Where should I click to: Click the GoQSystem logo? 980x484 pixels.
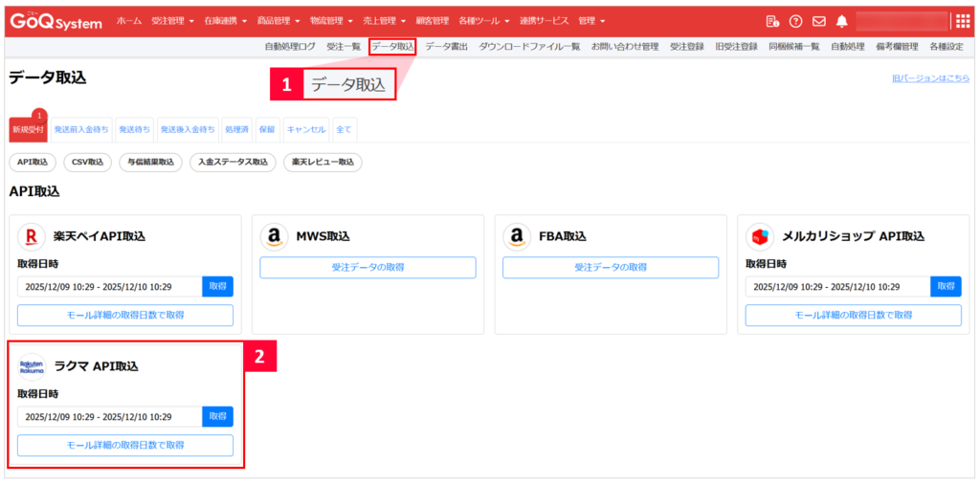[x=56, y=21]
